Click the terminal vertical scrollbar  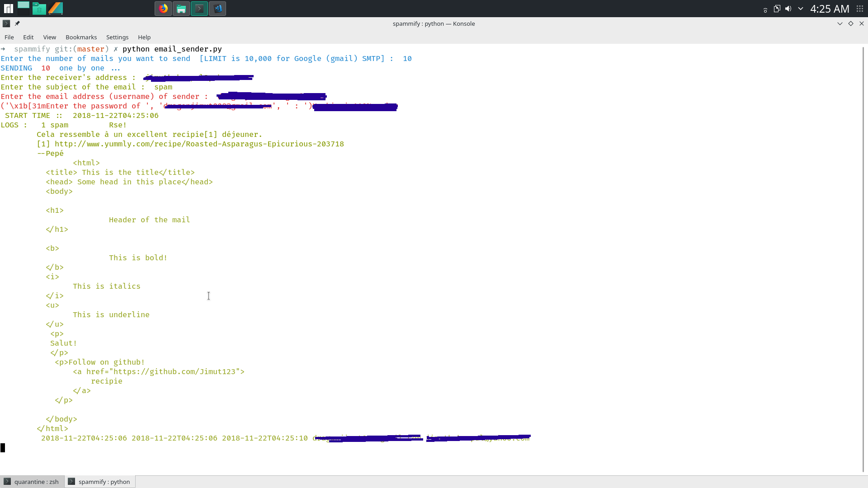click(x=863, y=258)
